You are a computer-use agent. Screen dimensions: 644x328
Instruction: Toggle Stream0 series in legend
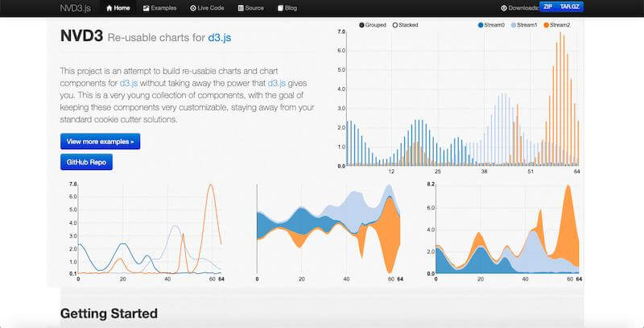pos(491,25)
